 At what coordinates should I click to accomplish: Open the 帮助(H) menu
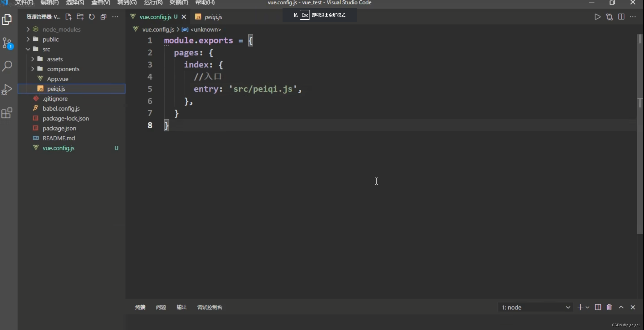click(205, 3)
